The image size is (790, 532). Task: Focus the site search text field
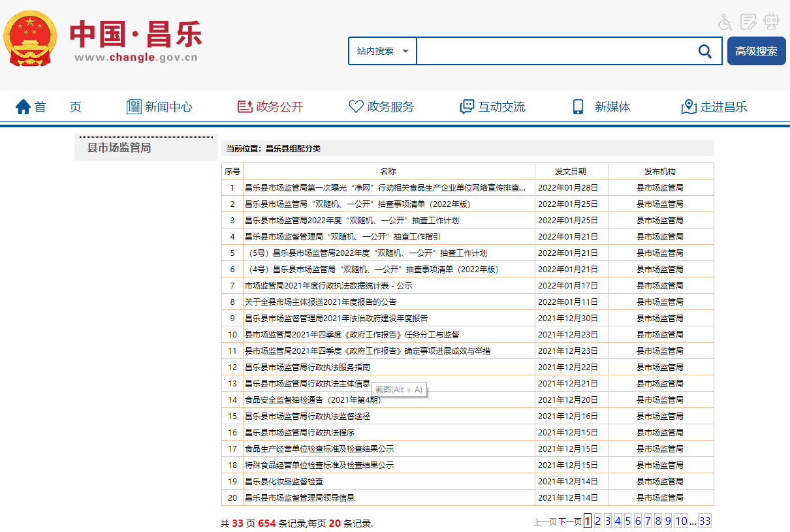coord(554,51)
